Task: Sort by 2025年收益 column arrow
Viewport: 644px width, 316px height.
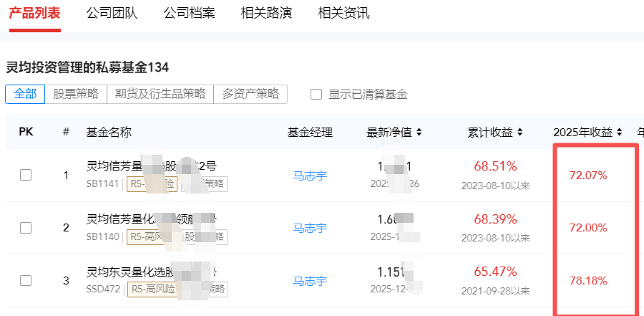Action: click(x=618, y=132)
